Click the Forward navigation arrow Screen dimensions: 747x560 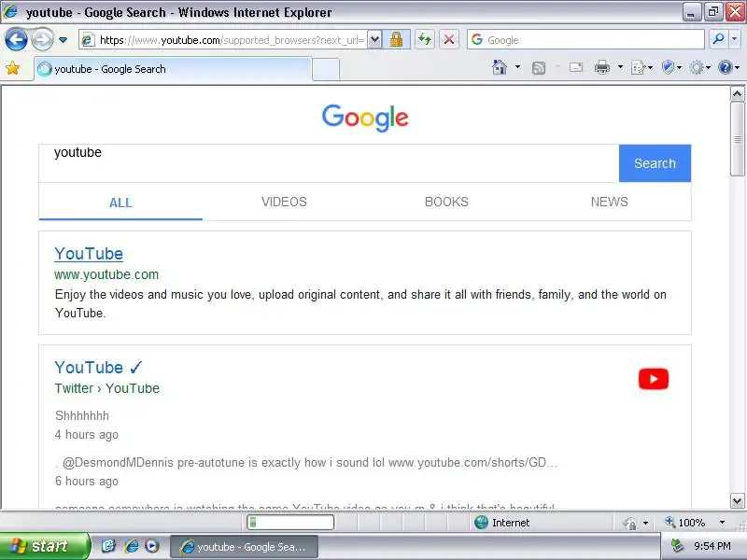pos(42,39)
